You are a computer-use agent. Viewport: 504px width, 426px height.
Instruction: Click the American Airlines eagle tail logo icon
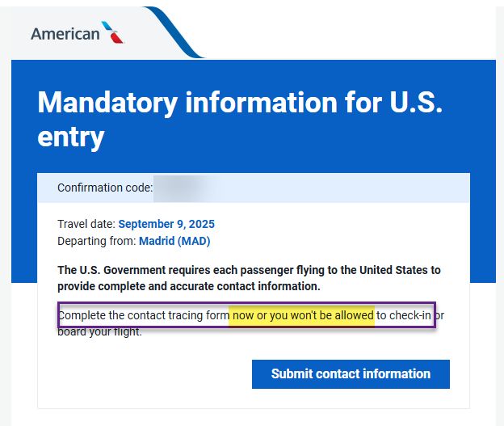(112, 32)
